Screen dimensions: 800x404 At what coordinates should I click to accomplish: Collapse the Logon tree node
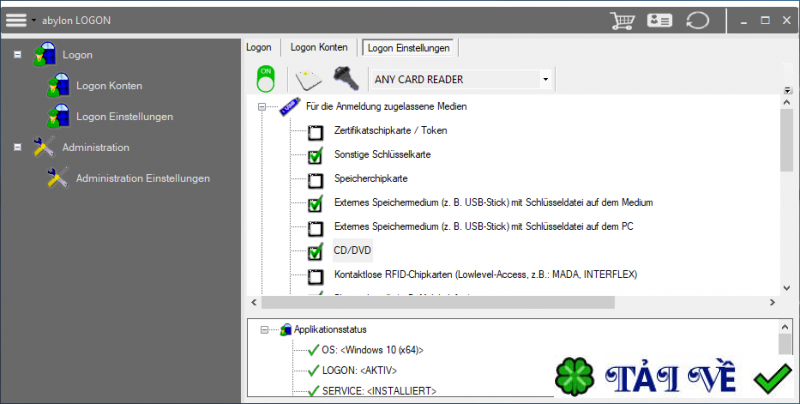(x=18, y=54)
